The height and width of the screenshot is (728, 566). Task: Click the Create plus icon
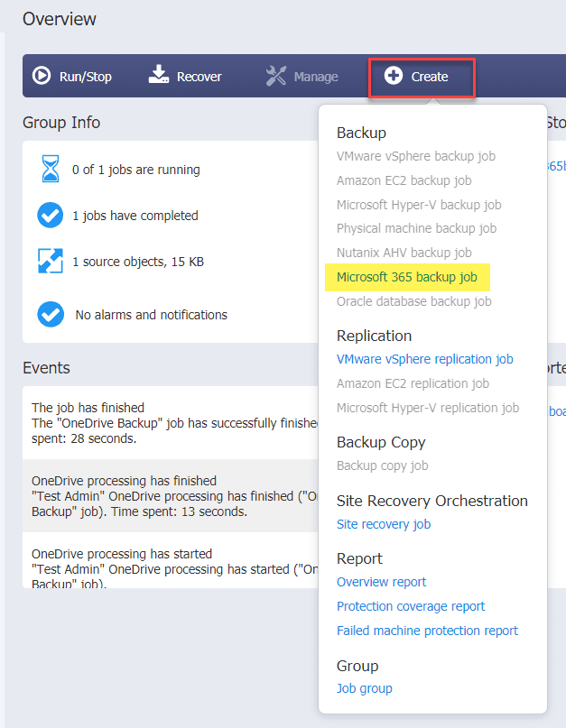394,75
